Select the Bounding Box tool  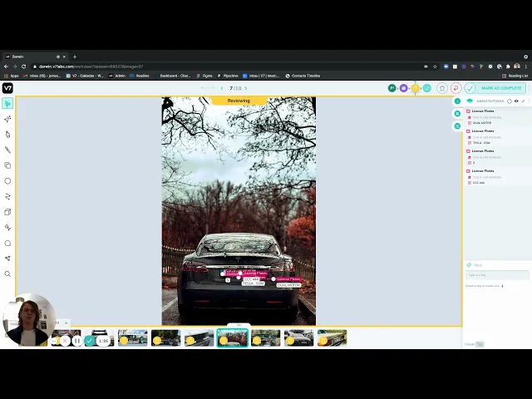click(7, 165)
